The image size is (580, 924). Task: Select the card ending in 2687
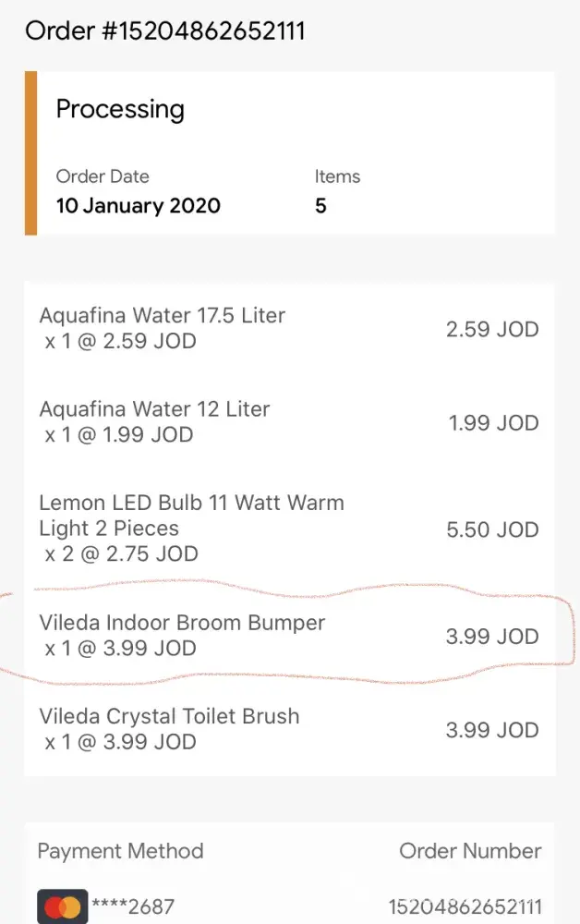pyautogui.click(x=133, y=907)
